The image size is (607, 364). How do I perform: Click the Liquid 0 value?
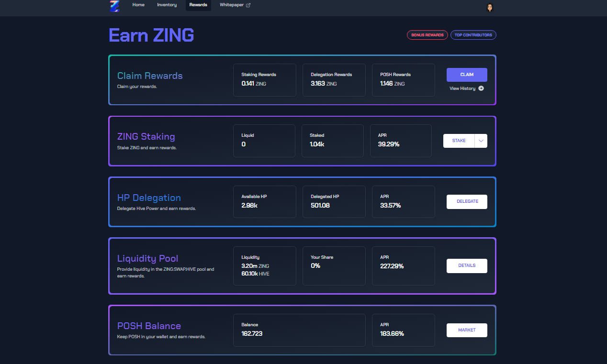click(x=244, y=144)
